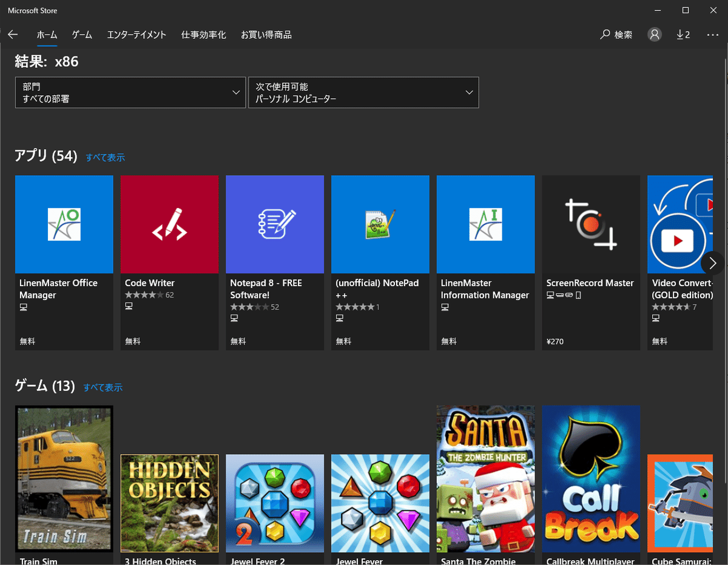
Task: Open Video Convert GOLD edition icon
Action: (x=680, y=224)
